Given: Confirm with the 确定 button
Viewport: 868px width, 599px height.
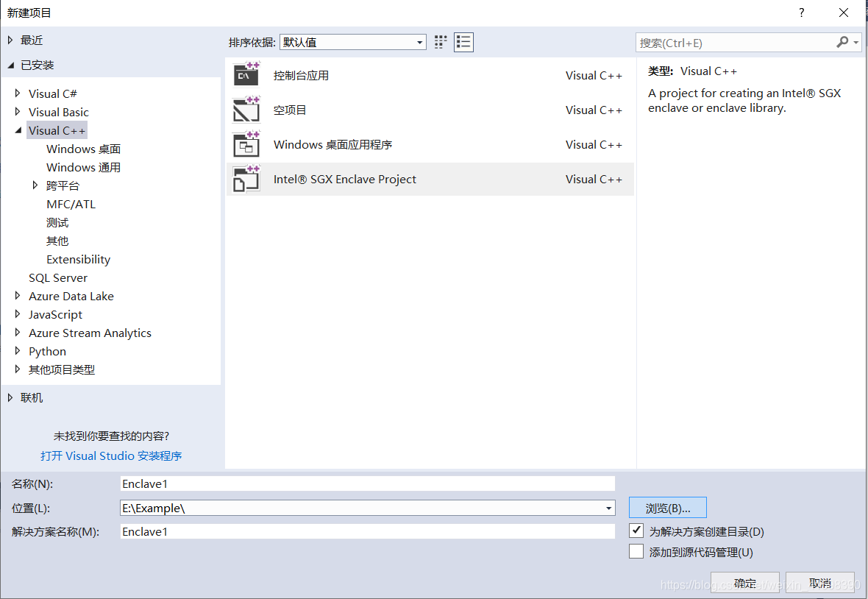Looking at the screenshot, I should coord(745,582).
